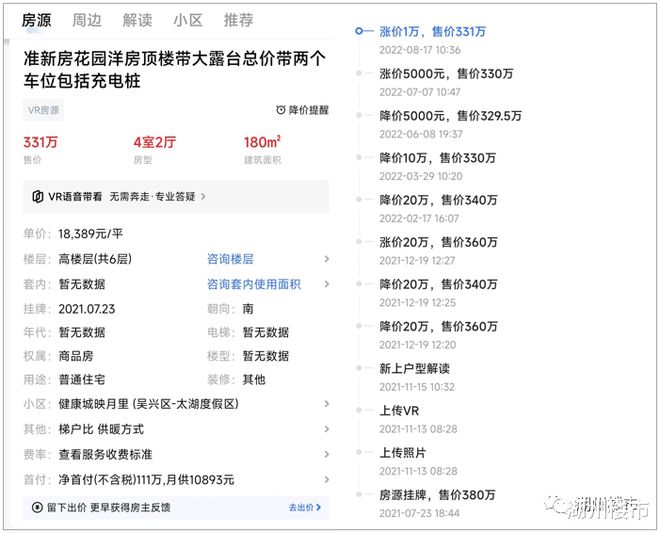Switch to the 周边 tab
The image size is (660, 533).
[87, 20]
